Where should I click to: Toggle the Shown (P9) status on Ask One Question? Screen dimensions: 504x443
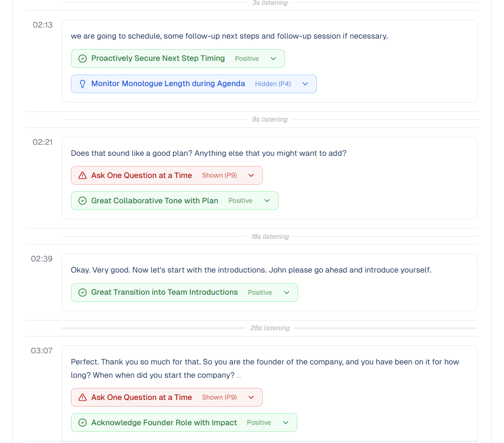219,175
